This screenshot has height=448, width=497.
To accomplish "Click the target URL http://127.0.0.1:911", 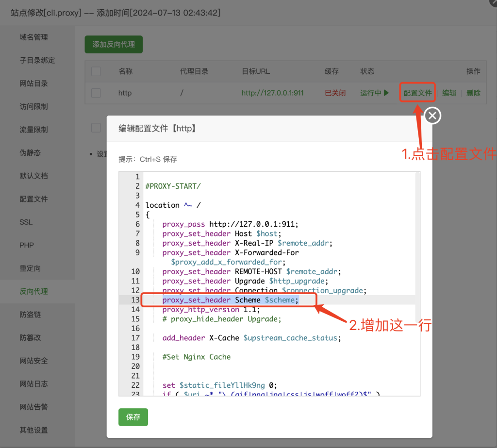I will 272,93.
